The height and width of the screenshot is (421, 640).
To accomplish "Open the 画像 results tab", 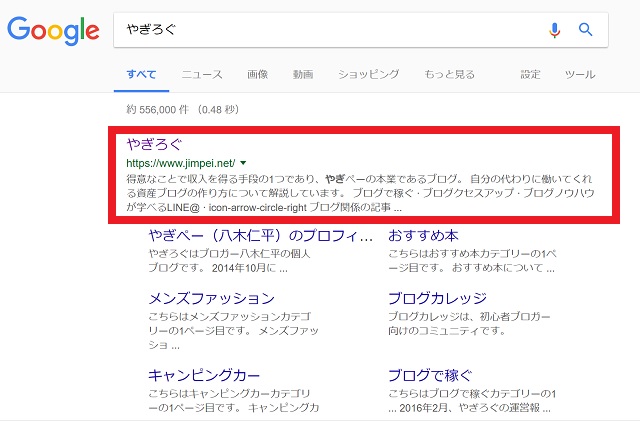I will 257,75.
